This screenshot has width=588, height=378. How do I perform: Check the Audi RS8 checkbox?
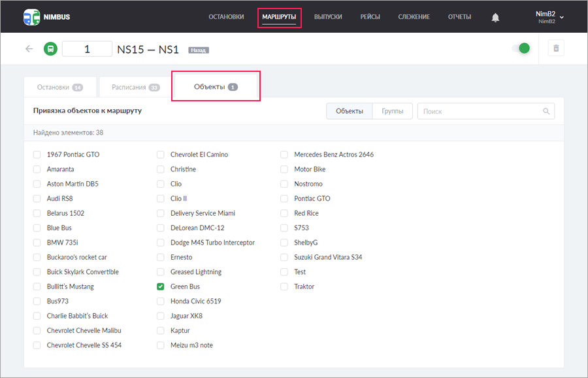click(x=37, y=199)
